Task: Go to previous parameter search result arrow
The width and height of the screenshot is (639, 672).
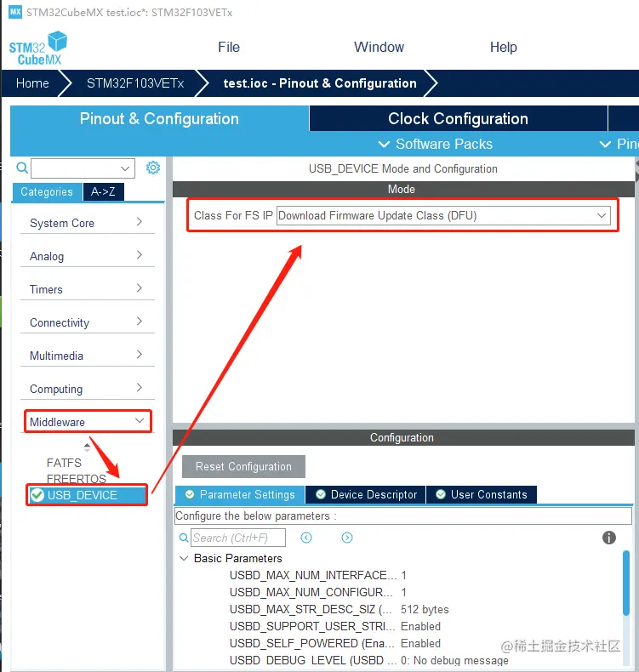Action: (x=306, y=538)
